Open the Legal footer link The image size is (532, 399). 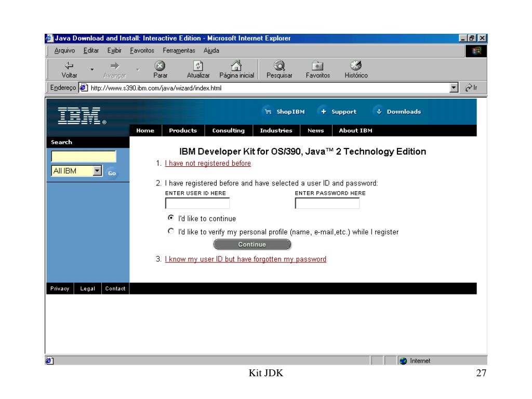[87, 288]
